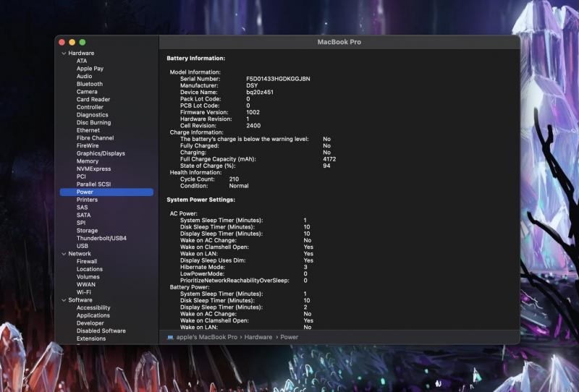Minimize window with the yellow button

click(72, 43)
